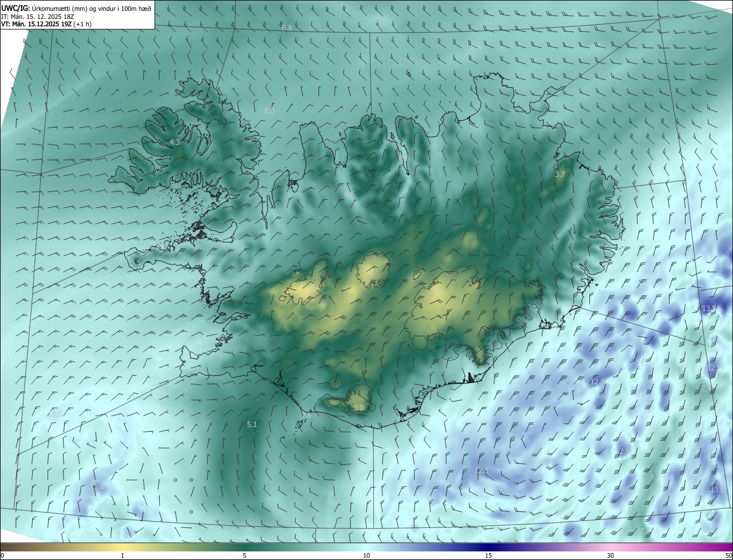733x560 pixels.
Task: Click the 5 tick on the color scale
Action: pos(245,555)
